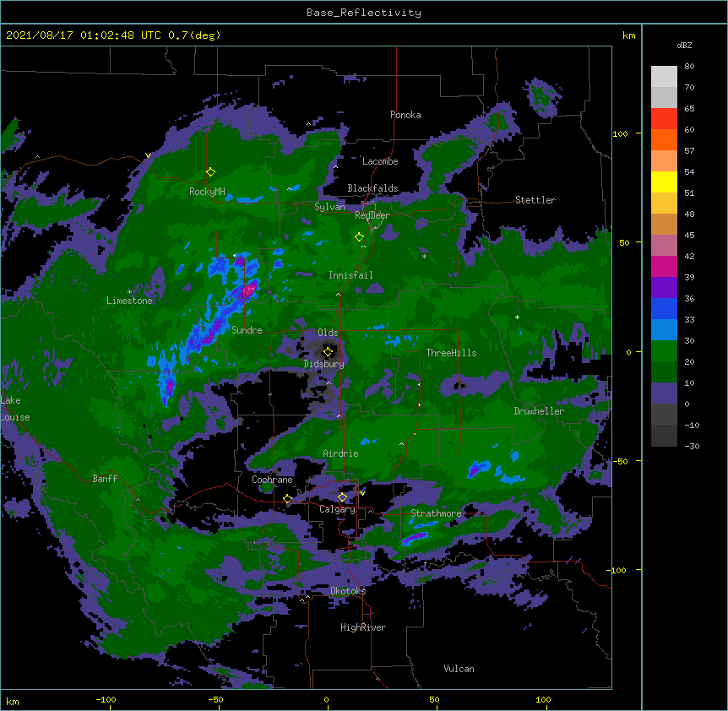Click the Okotoks city label
This screenshot has height=711, width=728.
(348, 591)
